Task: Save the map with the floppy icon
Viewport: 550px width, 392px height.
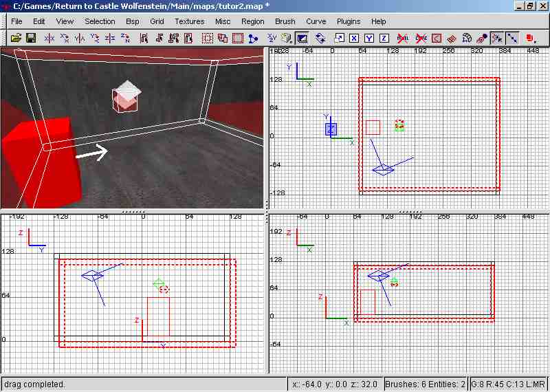Action: click(30, 38)
